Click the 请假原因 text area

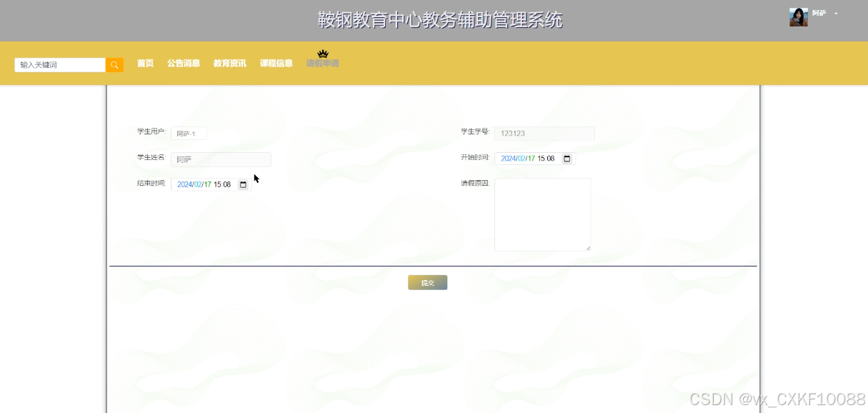coord(543,214)
